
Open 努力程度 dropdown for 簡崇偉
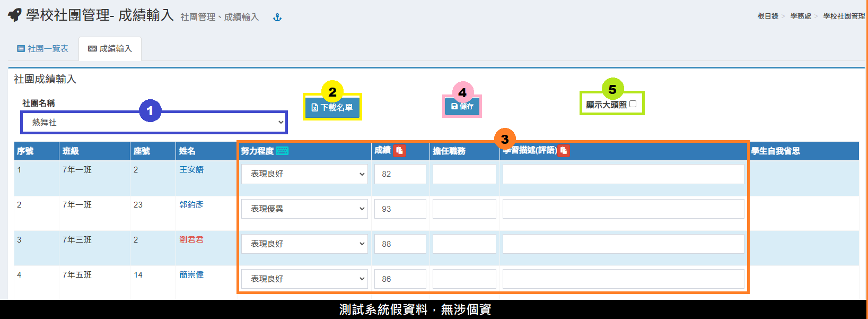pos(304,279)
